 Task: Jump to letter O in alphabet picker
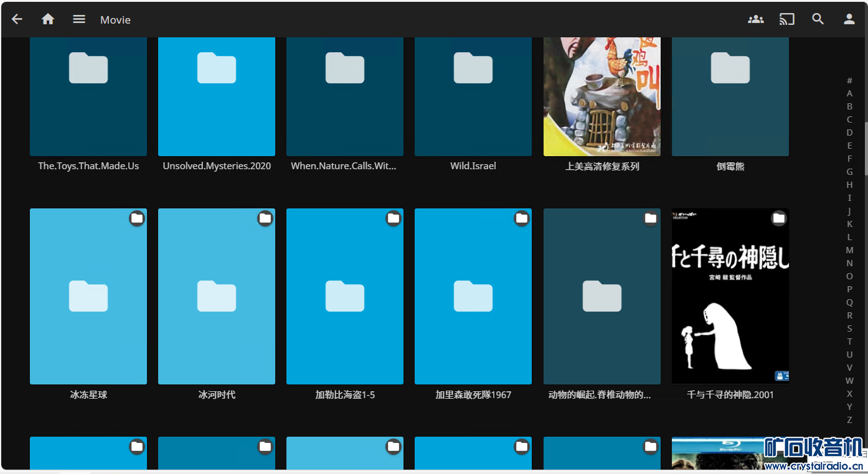(x=849, y=276)
